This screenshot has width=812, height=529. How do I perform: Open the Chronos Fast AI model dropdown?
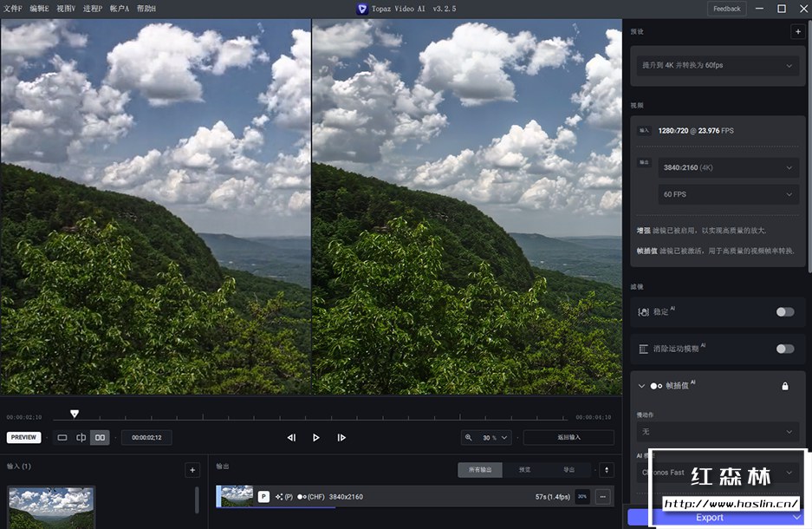718,473
